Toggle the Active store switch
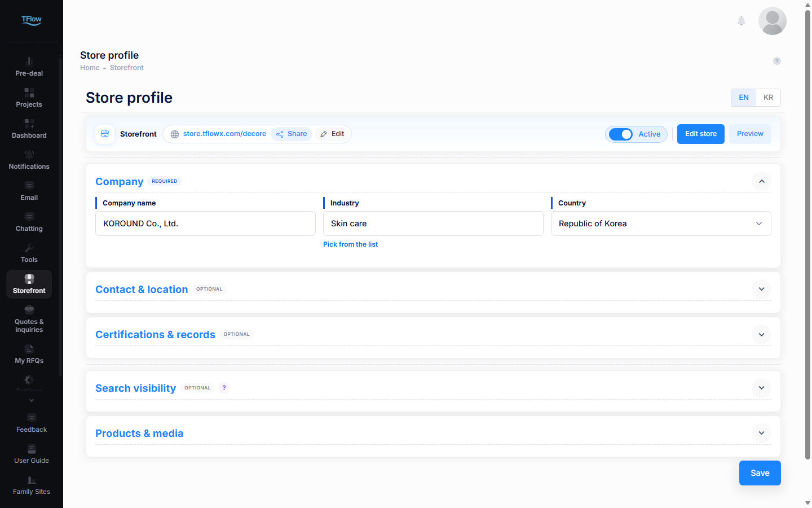Screen dimensions: 812x508 [x=621, y=134]
